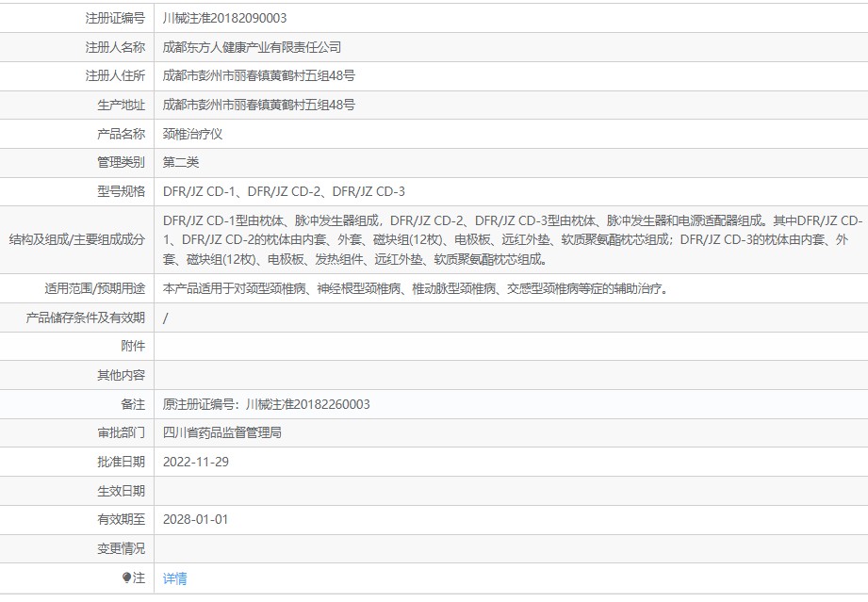Screen dimensions: 868x602
Task: Click the 有效期至 label
Action: 122,519
